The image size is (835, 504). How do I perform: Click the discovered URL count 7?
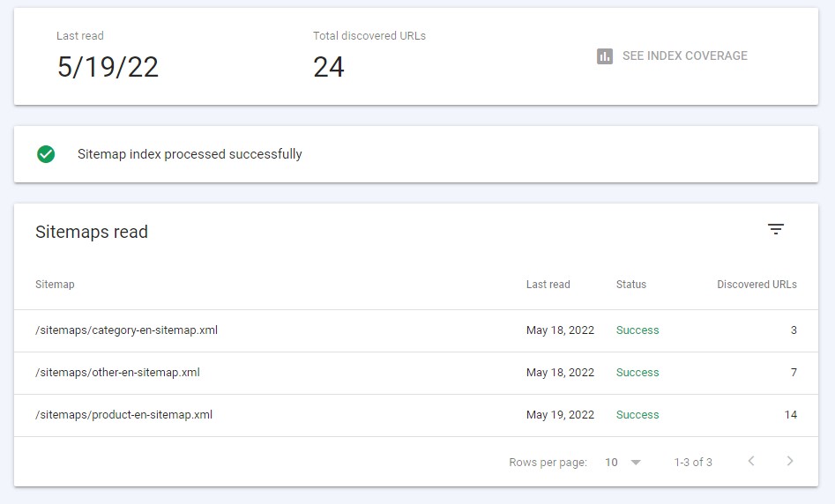794,373
